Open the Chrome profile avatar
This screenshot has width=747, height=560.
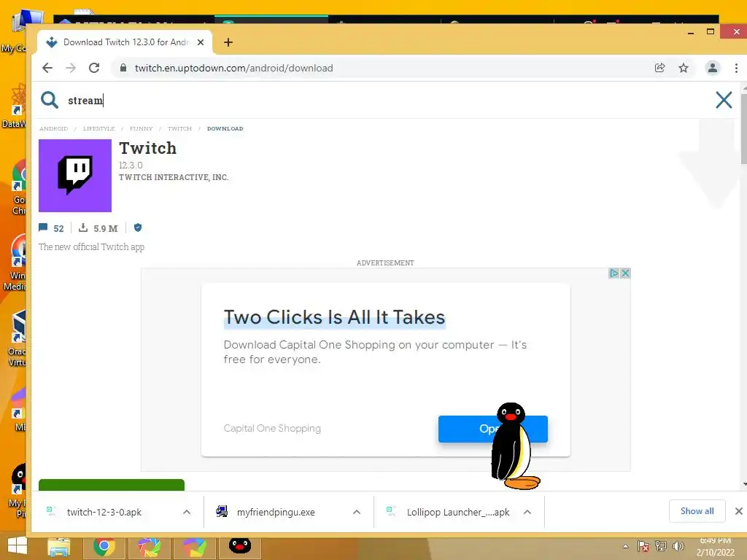[712, 68]
